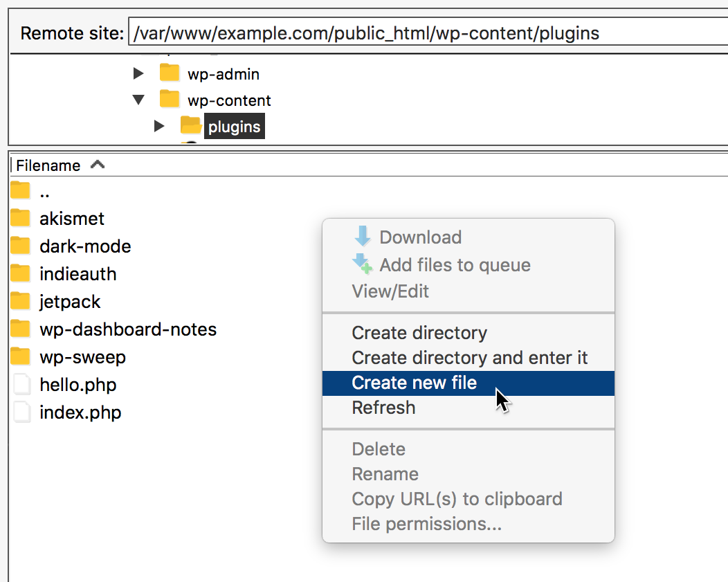Click Create new file in context menu
Screen dimensions: 728x582
click(x=468, y=383)
